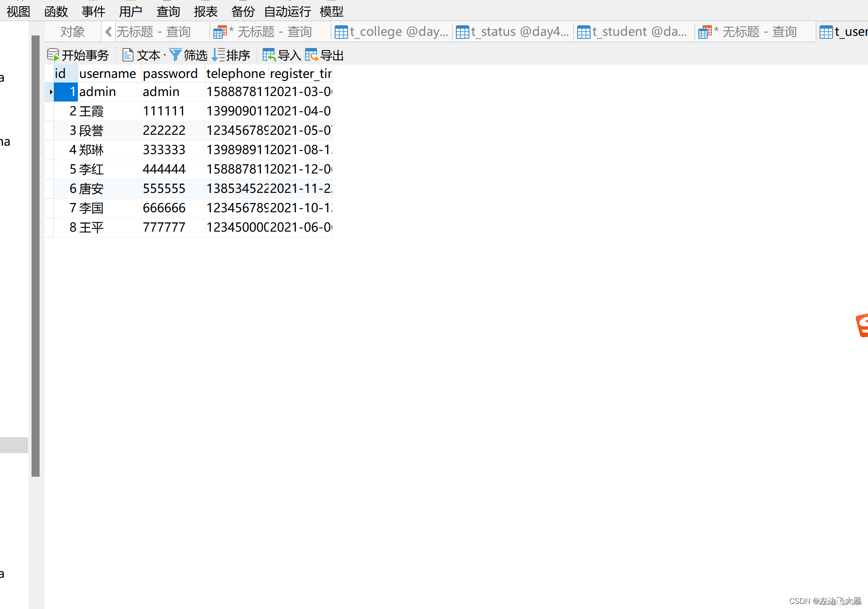Select the id cell "1" highlighted in blue
868x609 pixels.
pyautogui.click(x=66, y=92)
